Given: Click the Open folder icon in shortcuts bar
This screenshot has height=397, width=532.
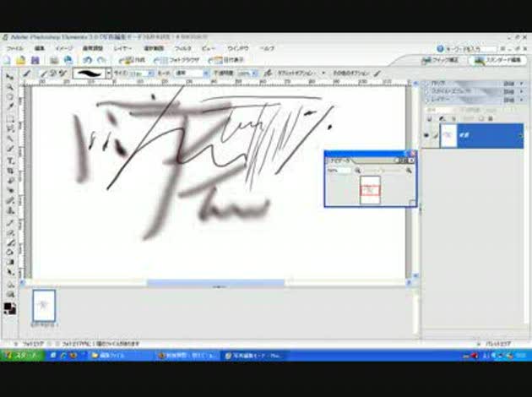Looking at the screenshot, I should (21, 61).
